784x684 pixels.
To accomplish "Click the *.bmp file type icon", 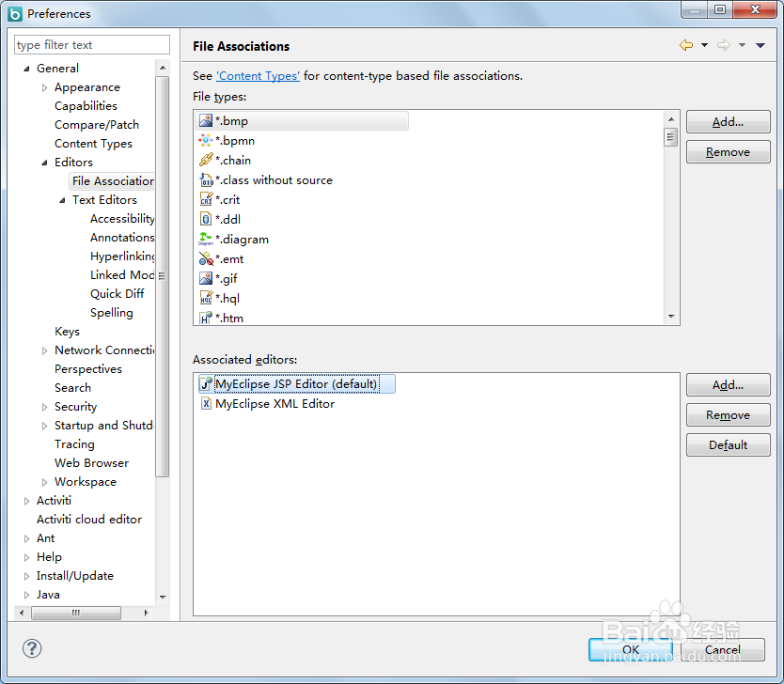I will pyautogui.click(x=206, y=120).
